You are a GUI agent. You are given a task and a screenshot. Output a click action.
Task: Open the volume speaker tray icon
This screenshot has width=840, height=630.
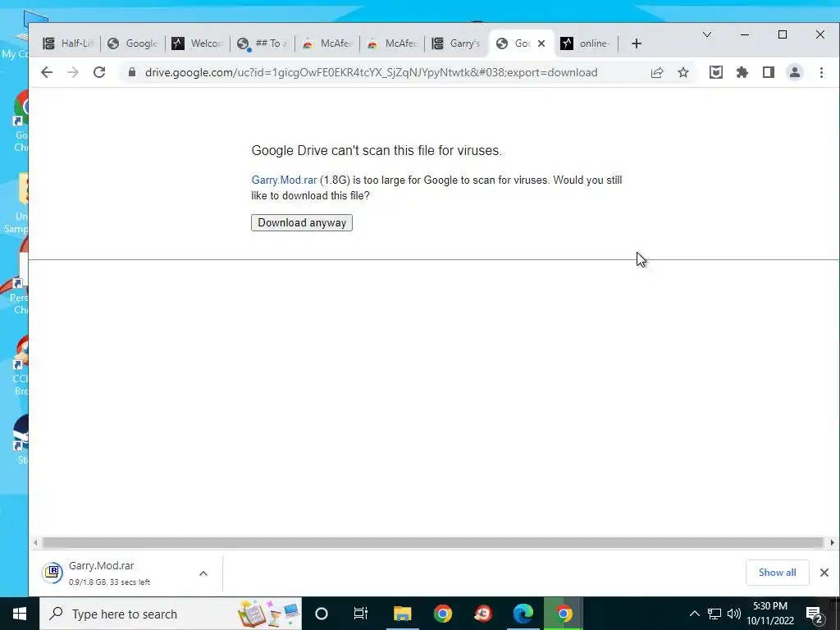734,614
